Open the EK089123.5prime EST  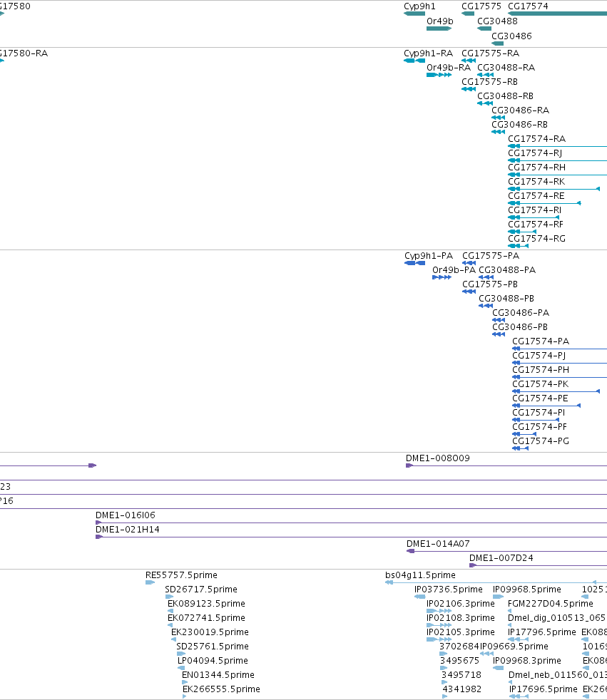tap(170, 611)
